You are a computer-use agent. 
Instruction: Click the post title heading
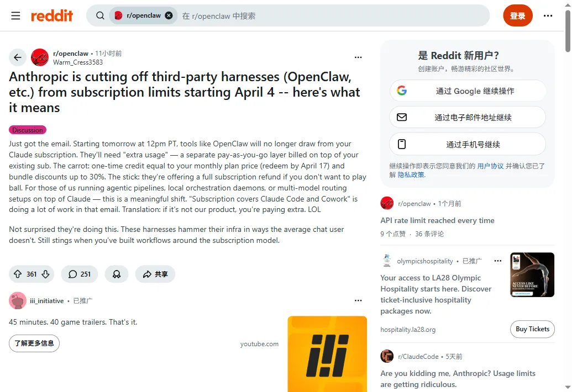point(184,92)
